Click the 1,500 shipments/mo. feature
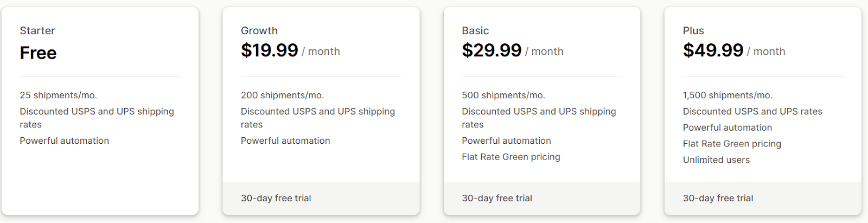The width and height of the screenshot is (868, 223). tap(727, 95)
